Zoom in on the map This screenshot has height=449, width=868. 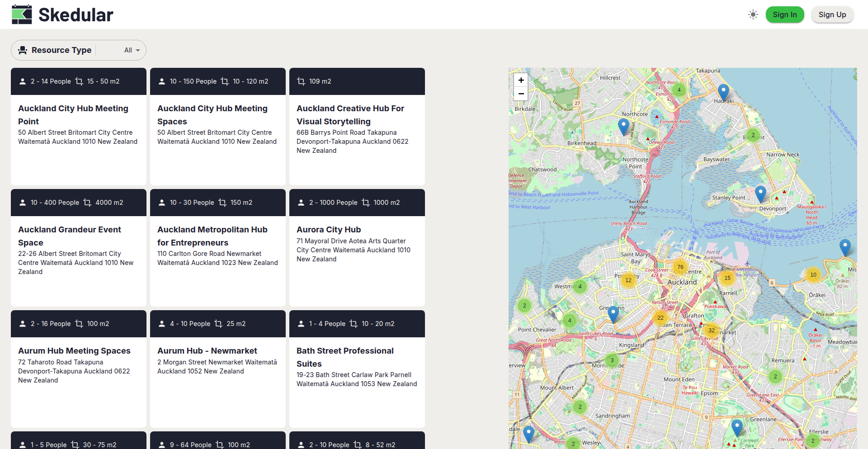pos(521,80)
